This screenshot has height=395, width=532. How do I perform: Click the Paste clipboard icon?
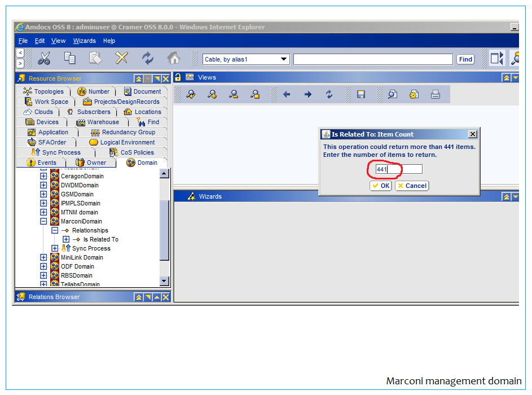point(95,58)
